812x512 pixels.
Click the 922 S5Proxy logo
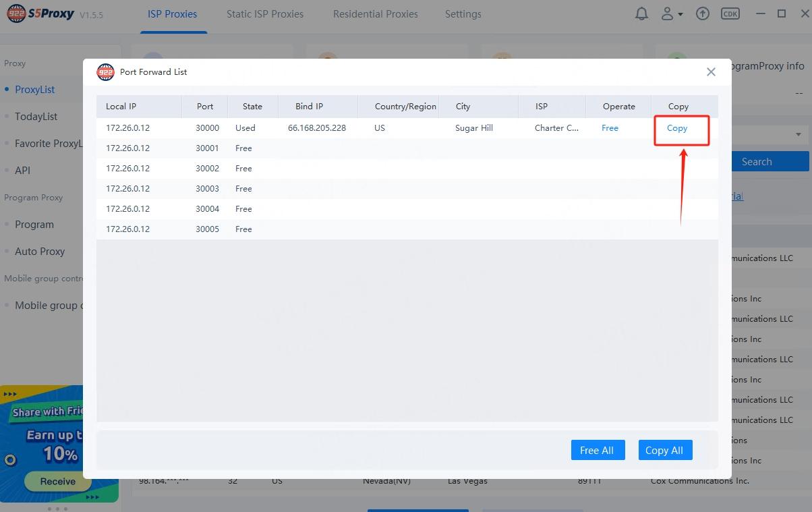pos(41,14)
